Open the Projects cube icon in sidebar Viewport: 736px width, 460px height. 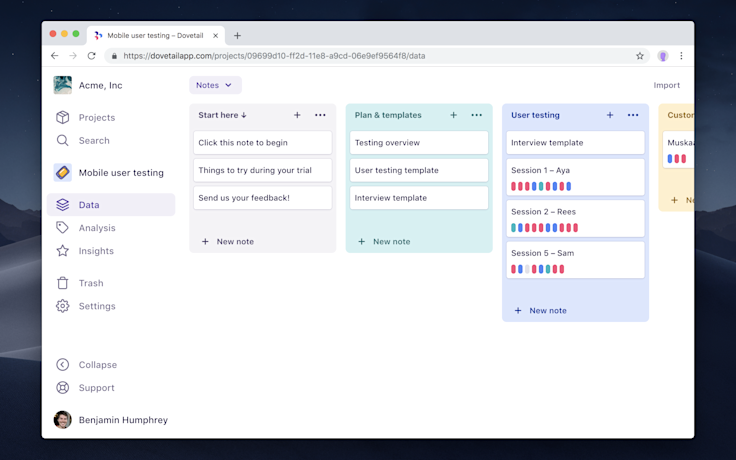tap(62, 117)
